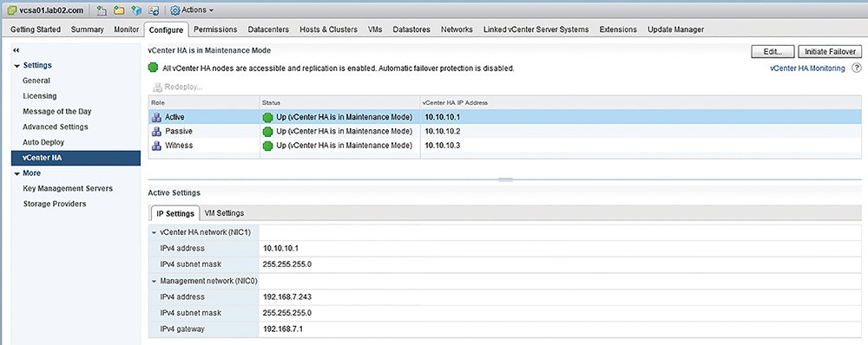Switch to the VM Settings tab
This screenshot has width=868, height=345.
(224, 213)
